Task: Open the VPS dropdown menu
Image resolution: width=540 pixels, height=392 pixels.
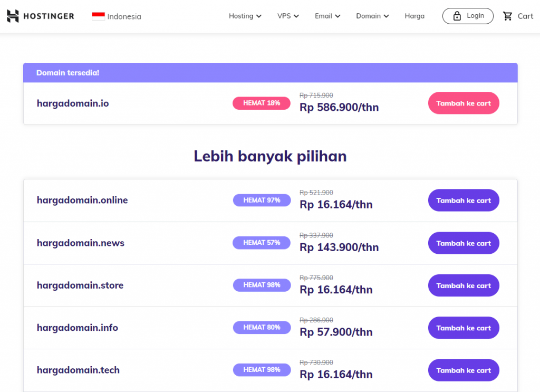Action: tap(288, 16)
